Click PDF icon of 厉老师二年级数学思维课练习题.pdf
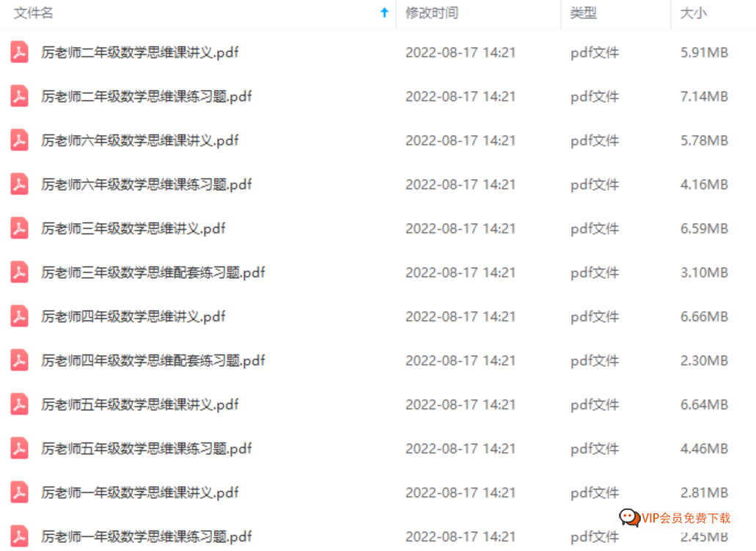The height and width of the screenshot is (551, 756). point(19,96)
